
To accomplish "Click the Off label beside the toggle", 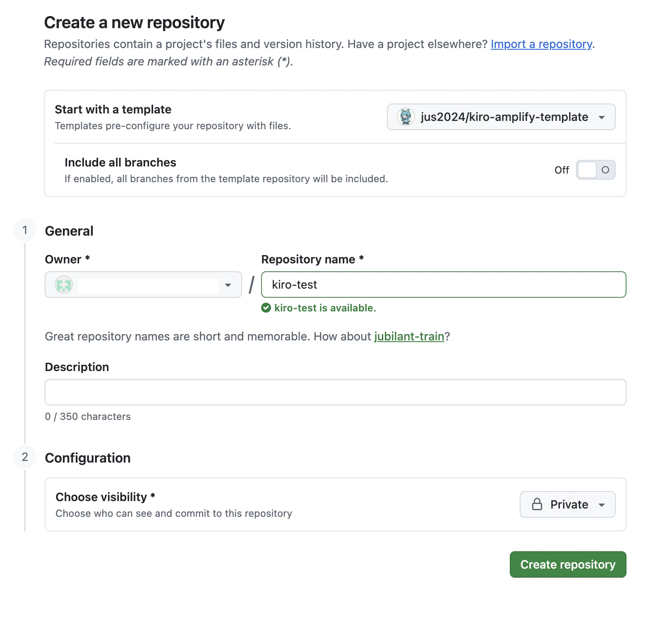I will click(x=562, y=170).
